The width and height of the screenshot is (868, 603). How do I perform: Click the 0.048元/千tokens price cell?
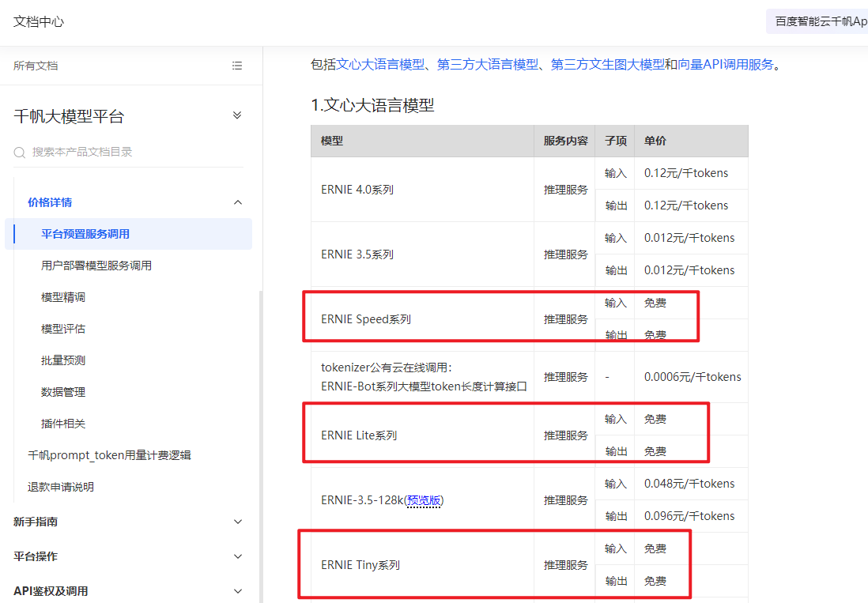tap(692, 484)
